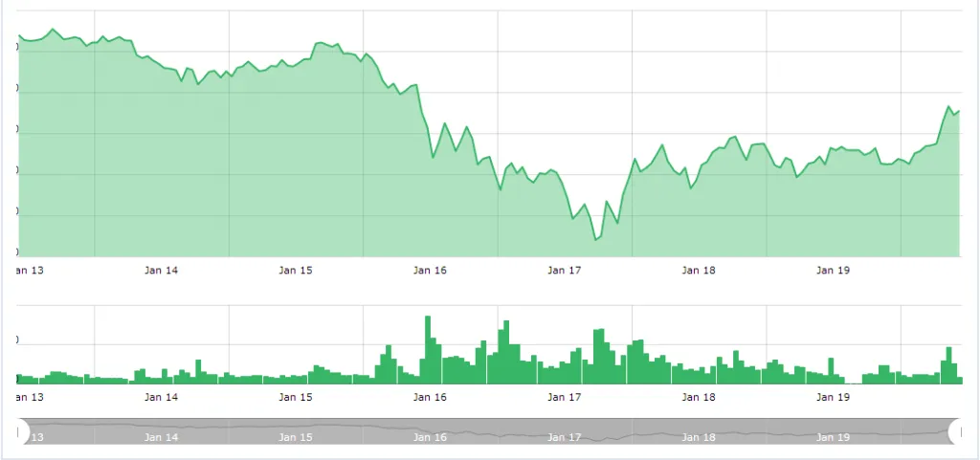Click the left handle of the range navigator
Image resolution: width=980 pixels, height=460 pixels.
click(23, 431)
